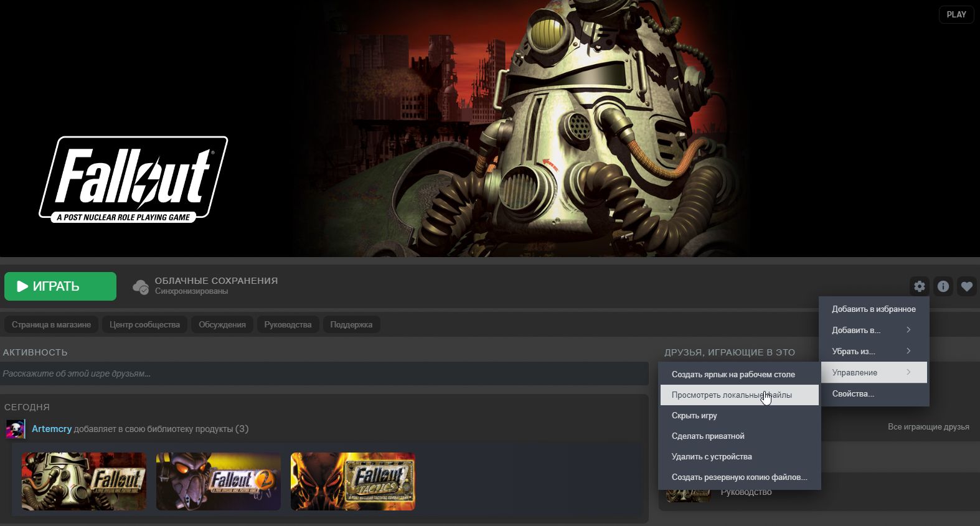The image size is (980, 526).
Task: Click 'Удалить с устройства' menu entry
Action: (740, 456)
